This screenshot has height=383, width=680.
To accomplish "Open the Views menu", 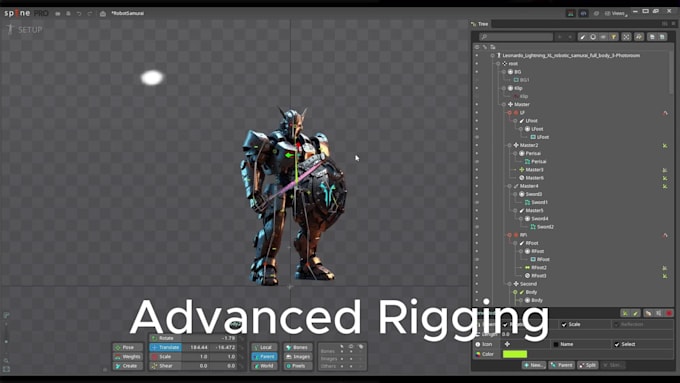I will coord(616,13).
